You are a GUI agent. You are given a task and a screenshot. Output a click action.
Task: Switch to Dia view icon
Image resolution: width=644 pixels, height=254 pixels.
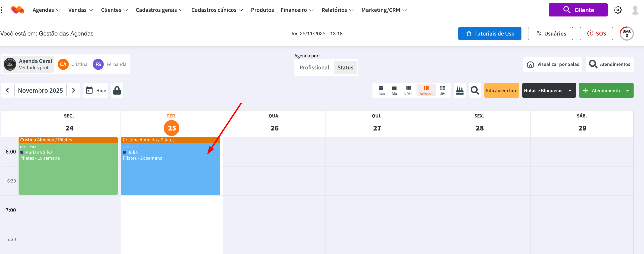coord(394,90)
